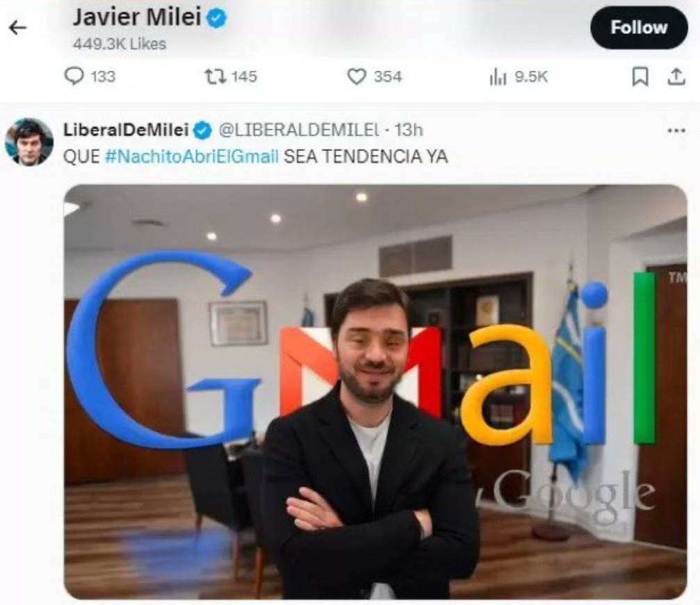Click the 354 likes count
This screenshot has width=700, height=605.
[388, 76]
